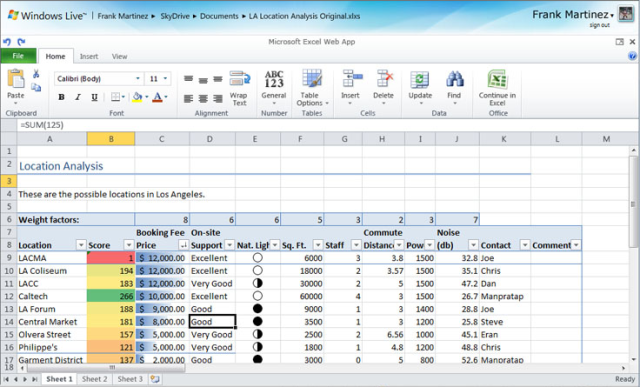Click the Help question mark icon

(632, 56)
